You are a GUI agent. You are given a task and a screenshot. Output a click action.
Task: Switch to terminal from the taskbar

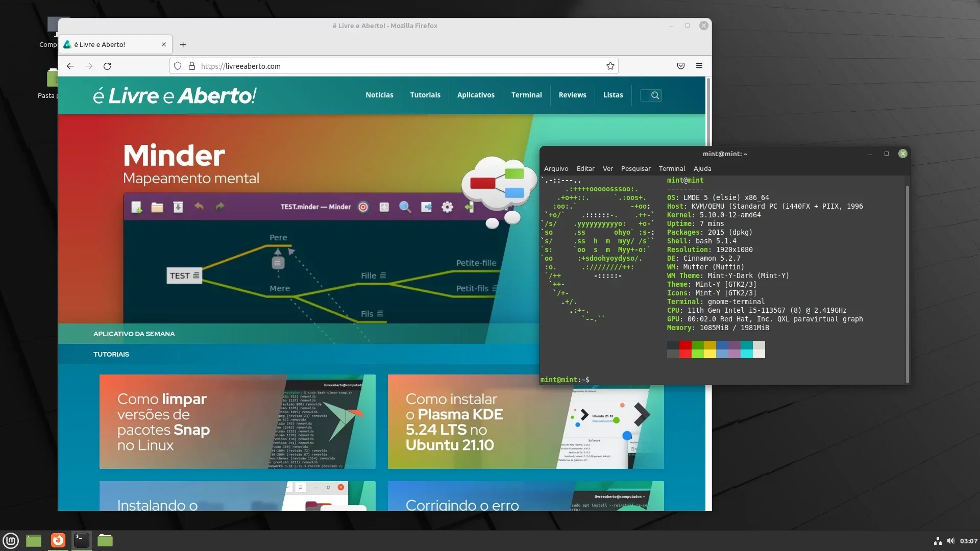click(82, 541)
